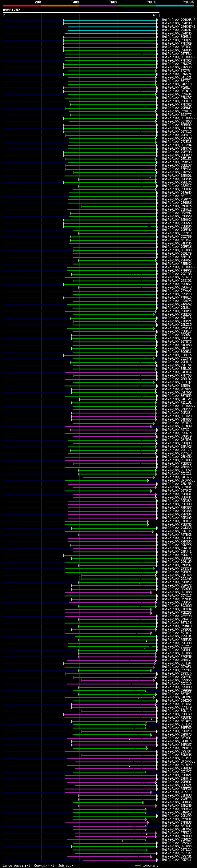This screenshot has width=197, height=868.
Task: Select label UniRef100_B9R8D0
Action: [177, 50]
